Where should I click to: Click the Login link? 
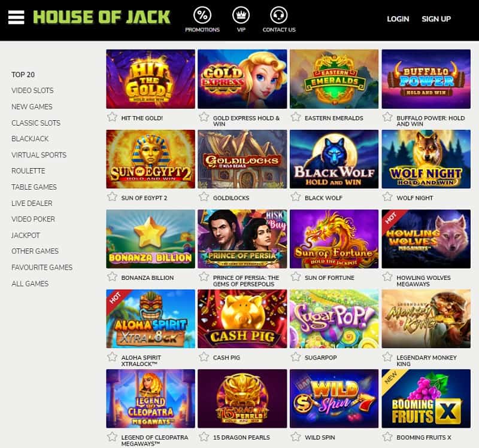coord(398,19)
